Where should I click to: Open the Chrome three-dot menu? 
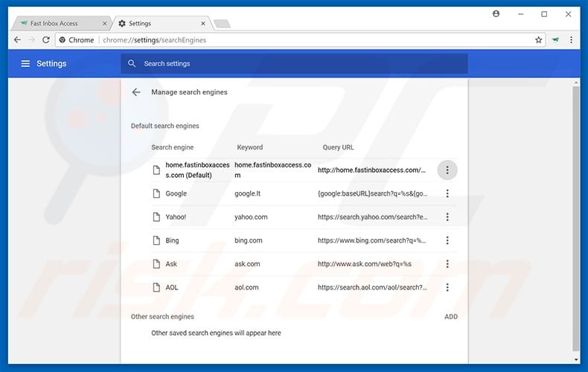click(x=571, y=39)
